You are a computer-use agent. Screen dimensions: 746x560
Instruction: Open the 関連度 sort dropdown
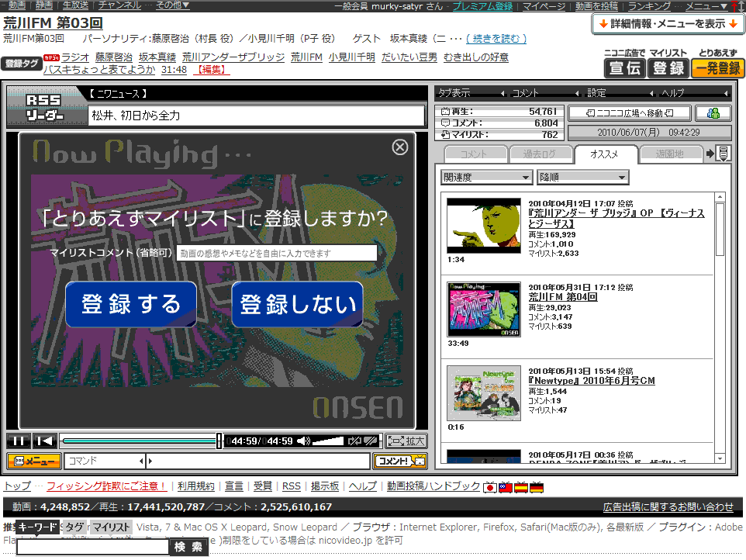pyautogui.click(x=486, y=178)
